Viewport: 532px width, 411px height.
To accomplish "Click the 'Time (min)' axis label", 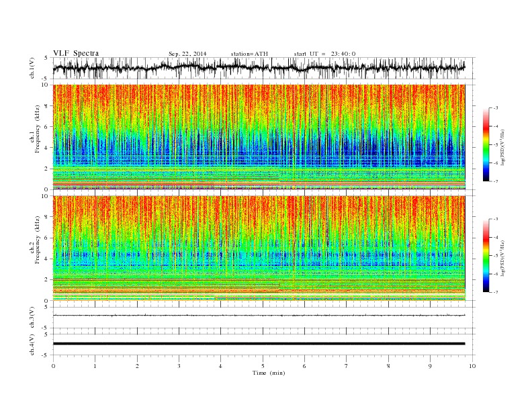I will pyautogui.click(x=269, y=373).
